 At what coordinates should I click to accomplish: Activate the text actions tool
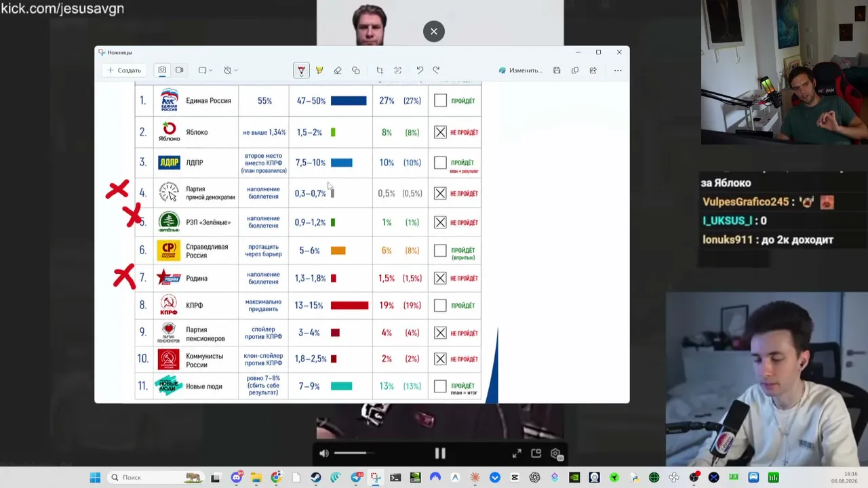pyautogui.click(x=398, y=70)
